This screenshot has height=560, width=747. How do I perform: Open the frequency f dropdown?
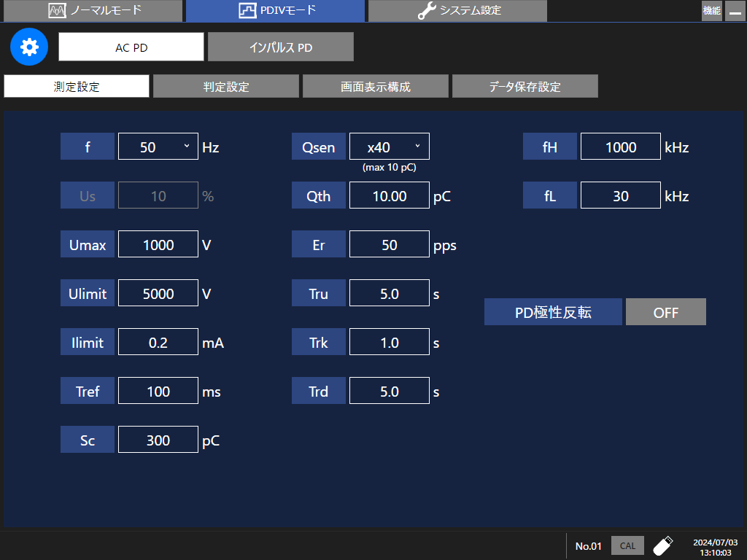click(158, 146)
